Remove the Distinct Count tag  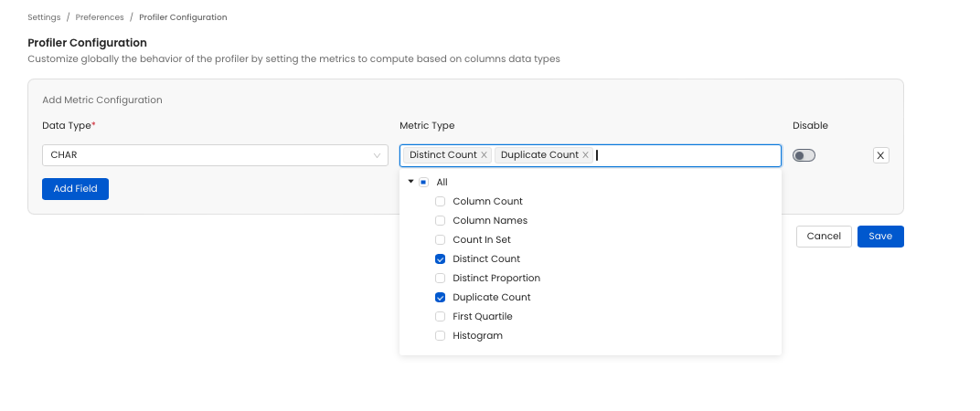point(484,155)
